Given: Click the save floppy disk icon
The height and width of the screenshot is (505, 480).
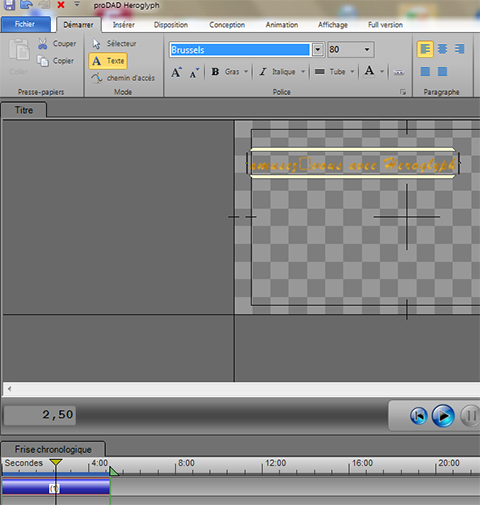Looking at the screenshot, I should click(9, 4).
